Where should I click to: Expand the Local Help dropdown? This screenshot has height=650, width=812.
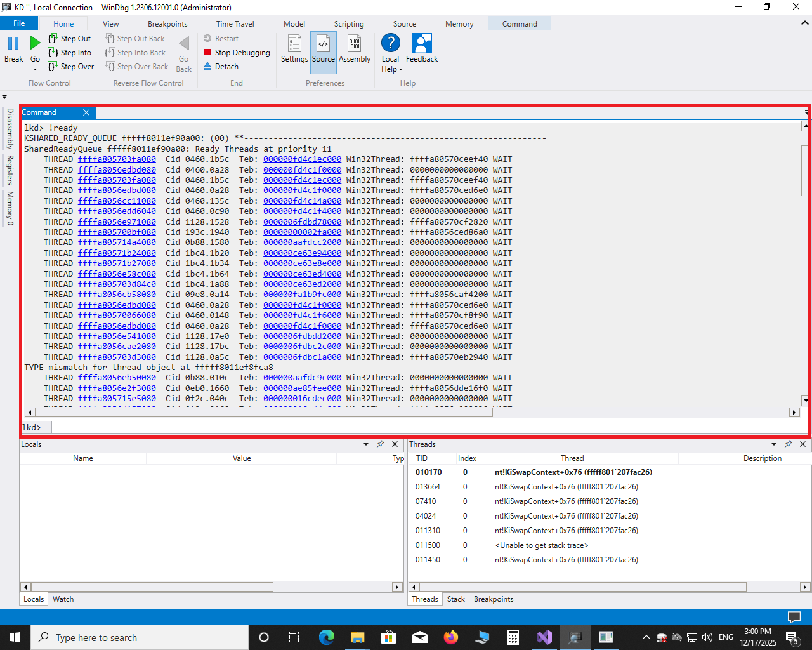coord(392,69)
